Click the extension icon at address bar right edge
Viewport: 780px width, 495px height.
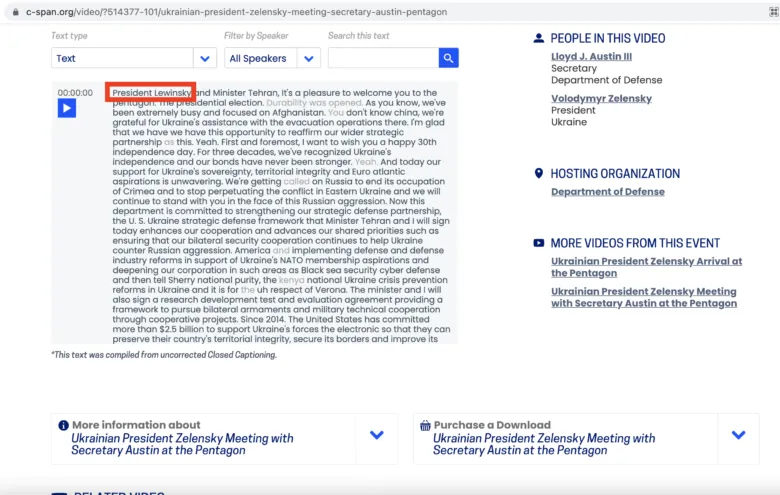pyautogui.click(x=774, y=12)
